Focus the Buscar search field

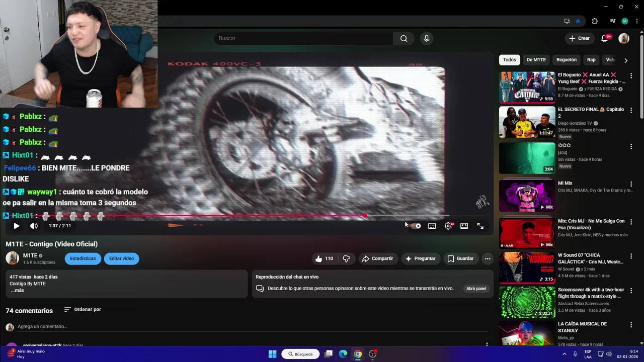pos(303,39)
